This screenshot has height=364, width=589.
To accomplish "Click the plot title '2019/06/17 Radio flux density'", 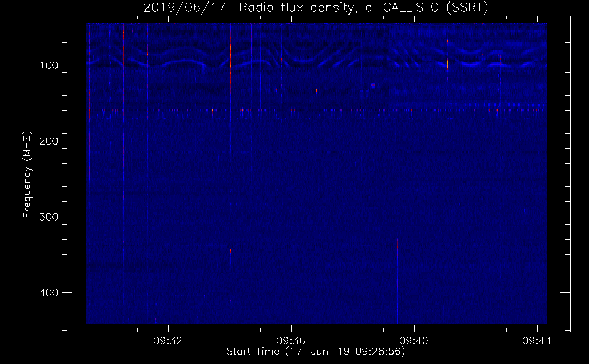I will [316, 7].
